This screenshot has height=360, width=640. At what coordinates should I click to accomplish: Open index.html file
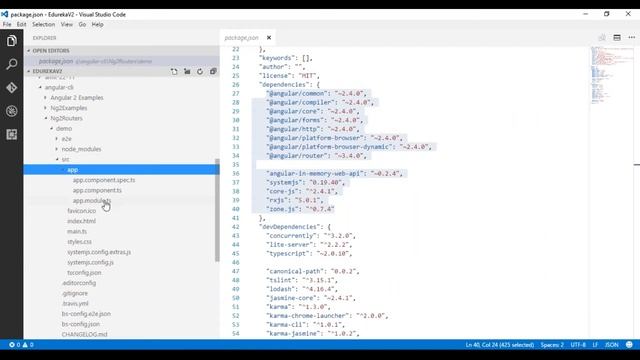pyautogui.click(x=81, y=221)
